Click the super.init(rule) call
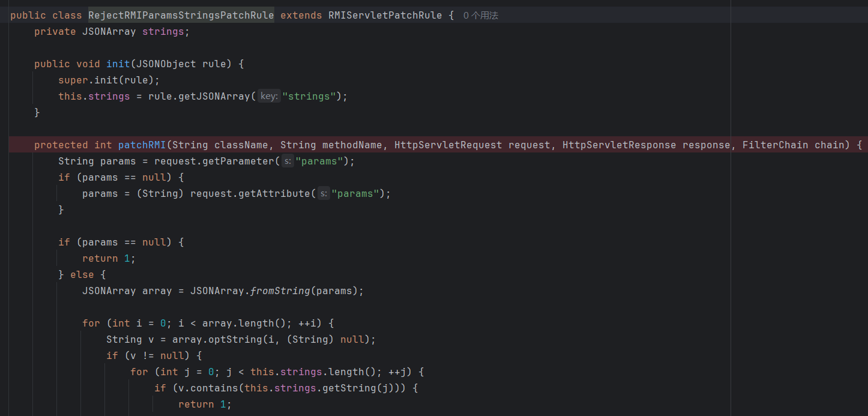The image size is (868, 416). click(108, 80)
